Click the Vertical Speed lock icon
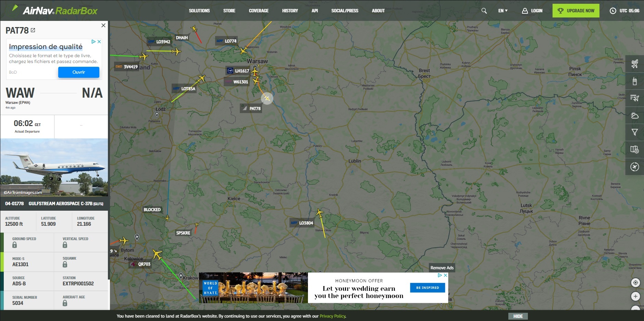The width and height of the screenshot is (644, 321). coord(65,245)
